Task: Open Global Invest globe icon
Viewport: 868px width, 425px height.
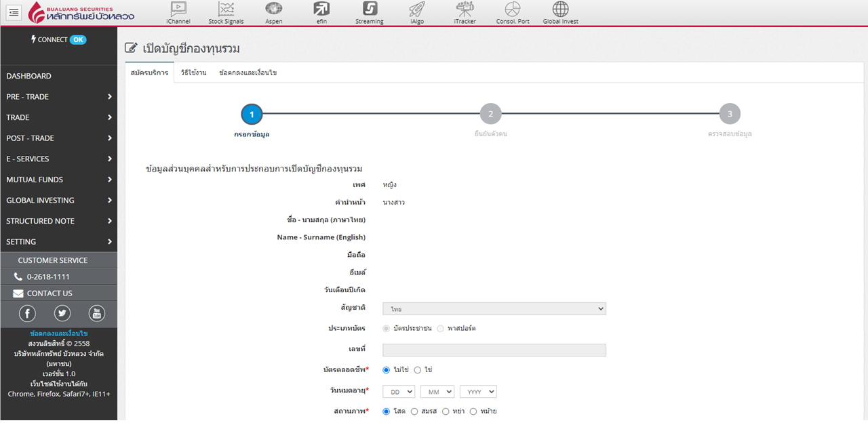Action: 560,9
